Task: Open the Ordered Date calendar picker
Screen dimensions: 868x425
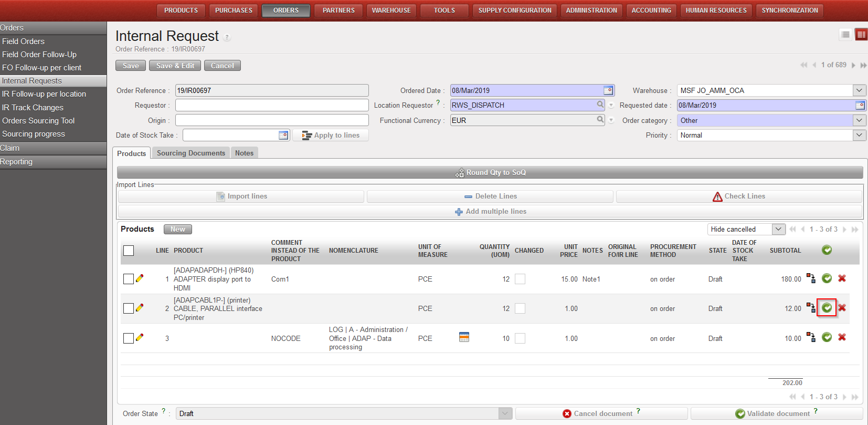Action: coord(608,90)
